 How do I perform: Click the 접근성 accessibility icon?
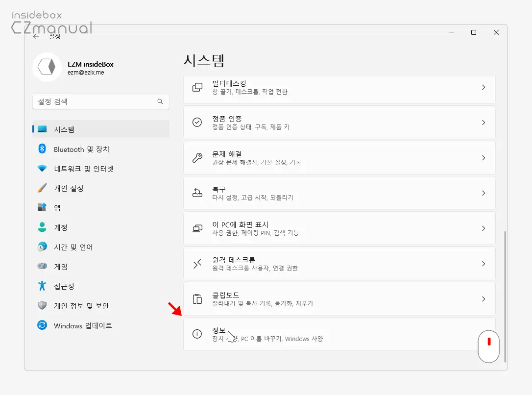coord(42,286)
